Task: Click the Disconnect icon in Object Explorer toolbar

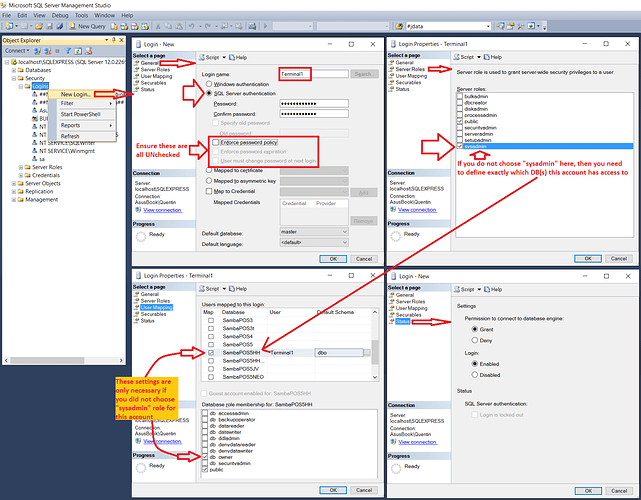Action: (47, 51)
